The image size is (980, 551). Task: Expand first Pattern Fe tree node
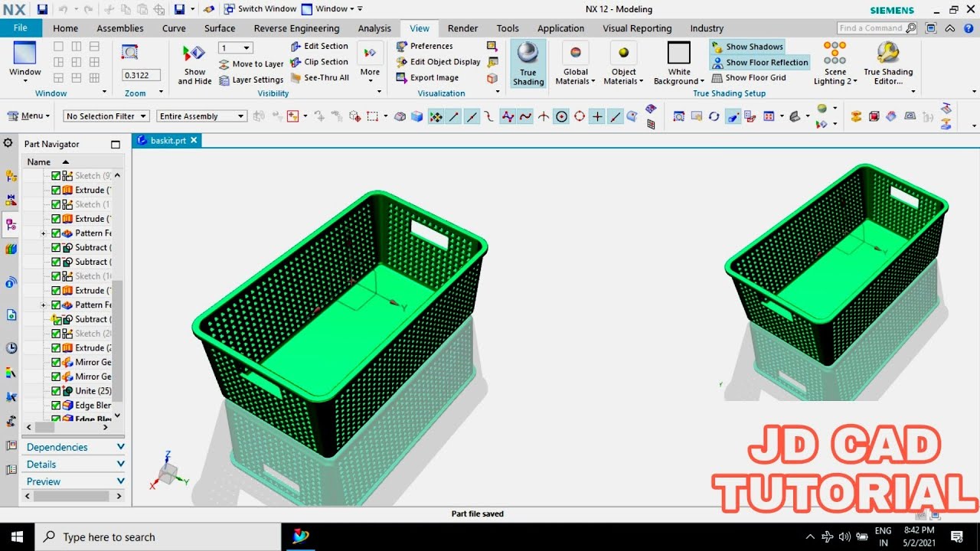tap(44, 233)
